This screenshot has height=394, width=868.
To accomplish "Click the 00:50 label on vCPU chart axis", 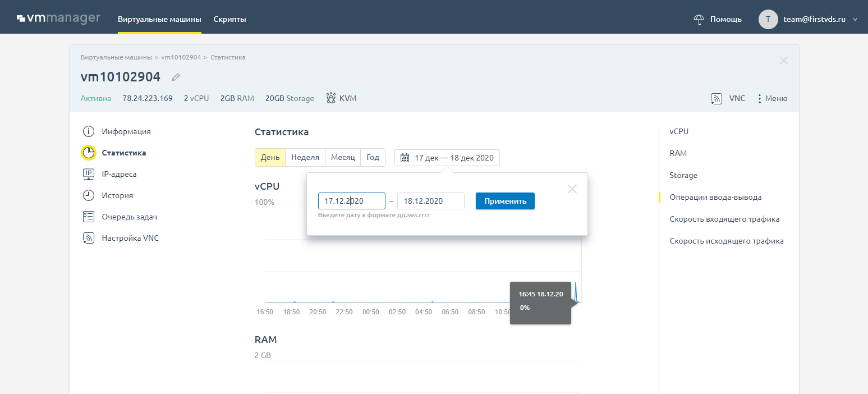I will tap(371, 312).
